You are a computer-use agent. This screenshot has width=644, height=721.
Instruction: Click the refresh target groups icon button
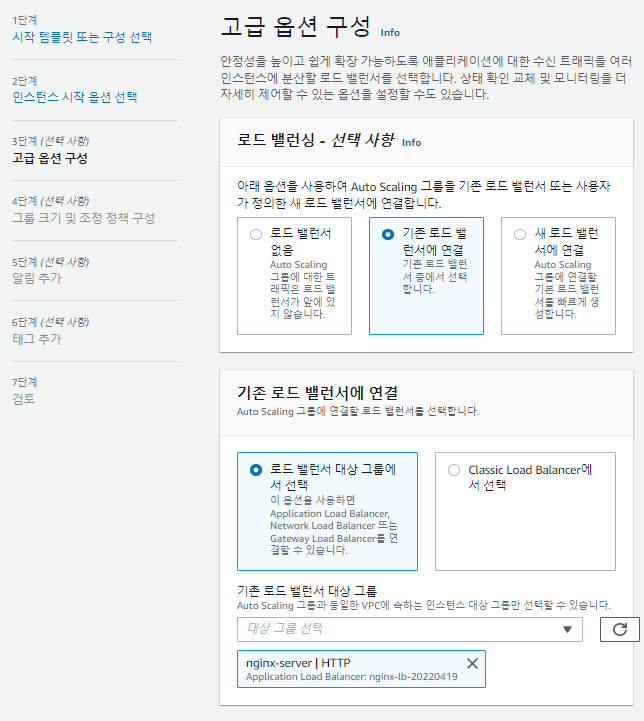619,629
